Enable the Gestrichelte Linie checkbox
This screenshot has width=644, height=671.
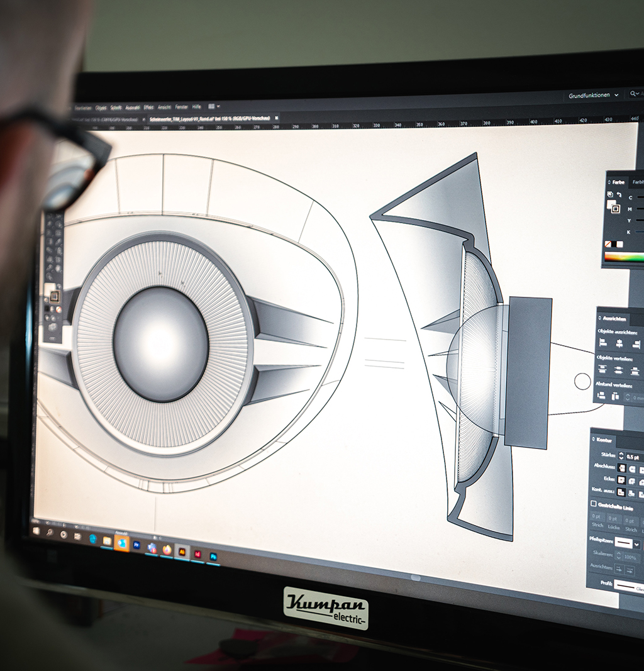tap(594, 504)
